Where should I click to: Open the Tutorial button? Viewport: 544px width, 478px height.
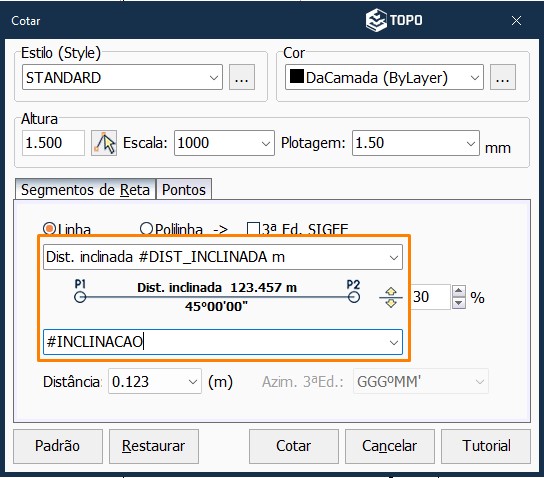pos(486,446)
